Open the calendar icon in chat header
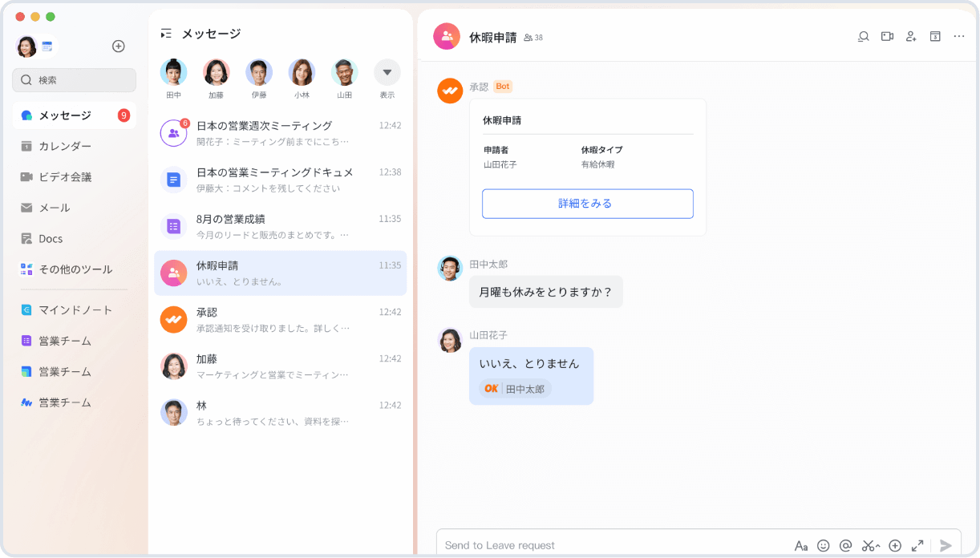This screenshot has width=980, height=558. pos(935,36)
